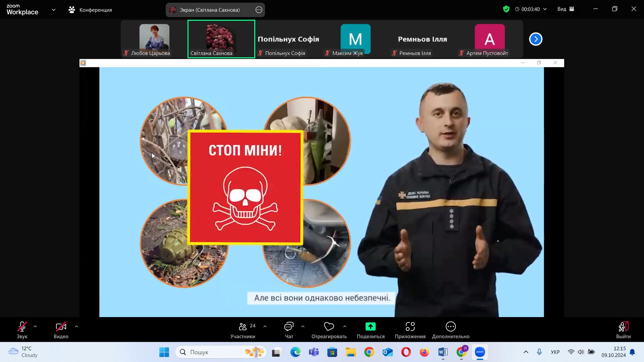Open the Participants panel icon

coord(243,326)
